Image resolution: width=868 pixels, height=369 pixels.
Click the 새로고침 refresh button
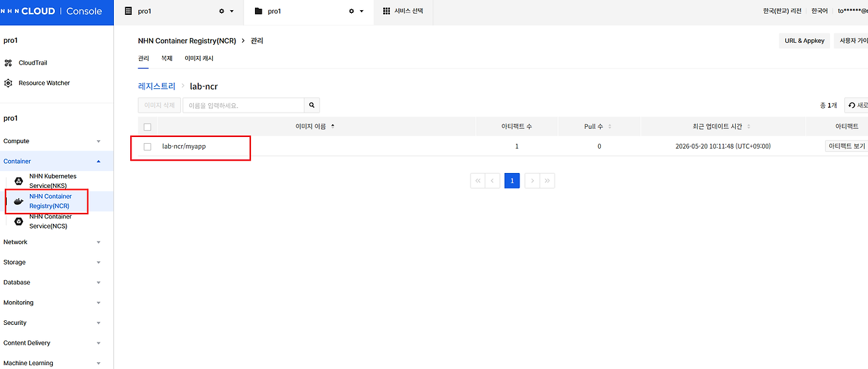856,105
